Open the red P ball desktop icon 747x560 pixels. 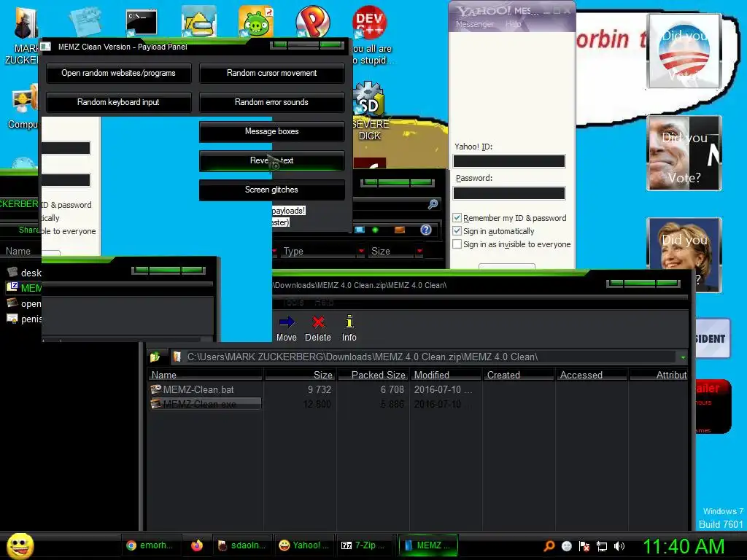click(312, 21)
